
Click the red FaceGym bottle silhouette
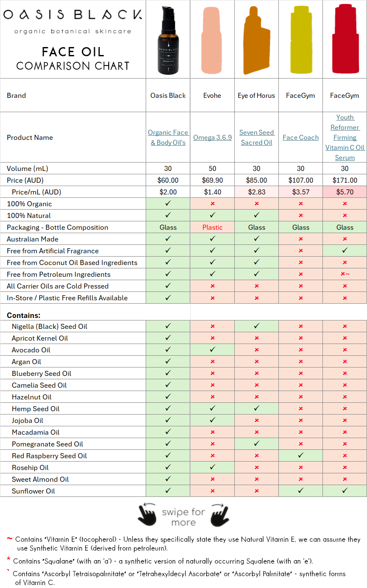coord(345,39)
